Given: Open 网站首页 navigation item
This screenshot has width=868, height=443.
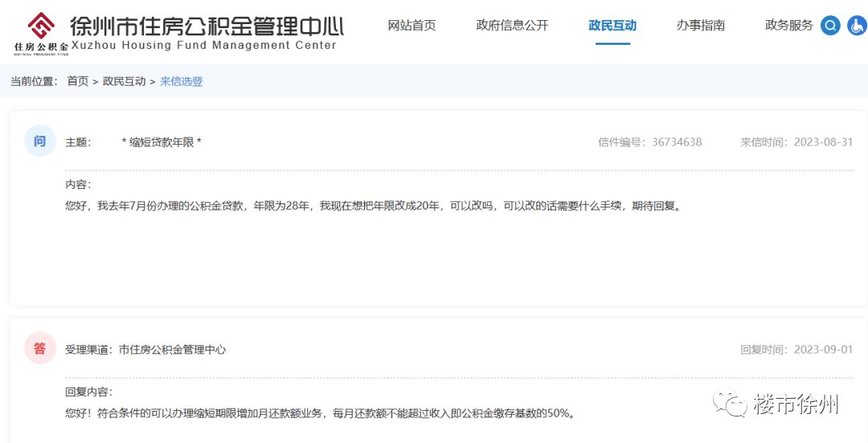Looking at the screenshot, I should [x=411, y=26].
